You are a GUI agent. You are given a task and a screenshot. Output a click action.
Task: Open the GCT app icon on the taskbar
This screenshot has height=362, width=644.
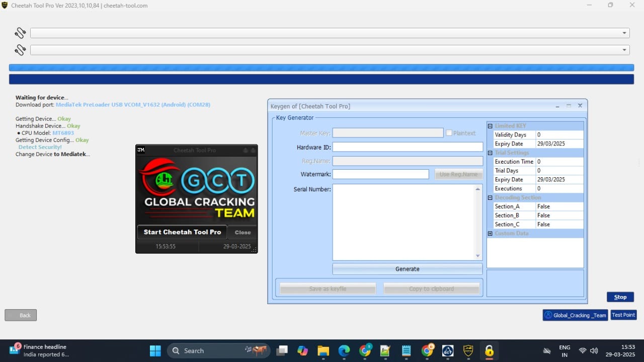(448, 350)
